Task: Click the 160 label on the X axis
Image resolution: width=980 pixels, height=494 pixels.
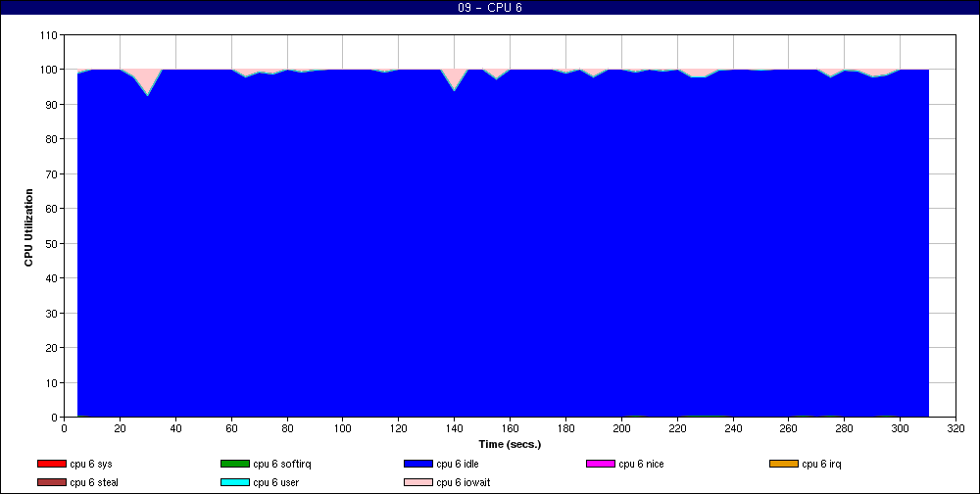Action: tap(510, 428)
